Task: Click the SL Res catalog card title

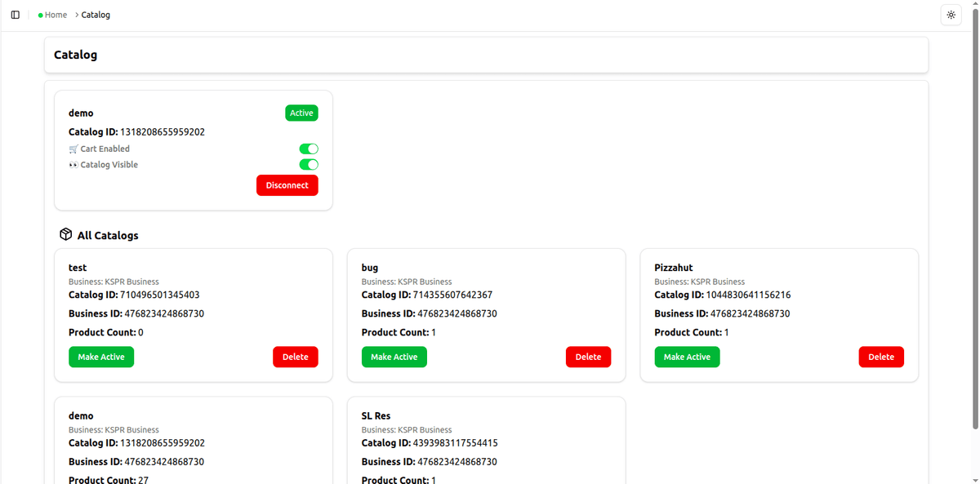Action: (x=376, y=415)
